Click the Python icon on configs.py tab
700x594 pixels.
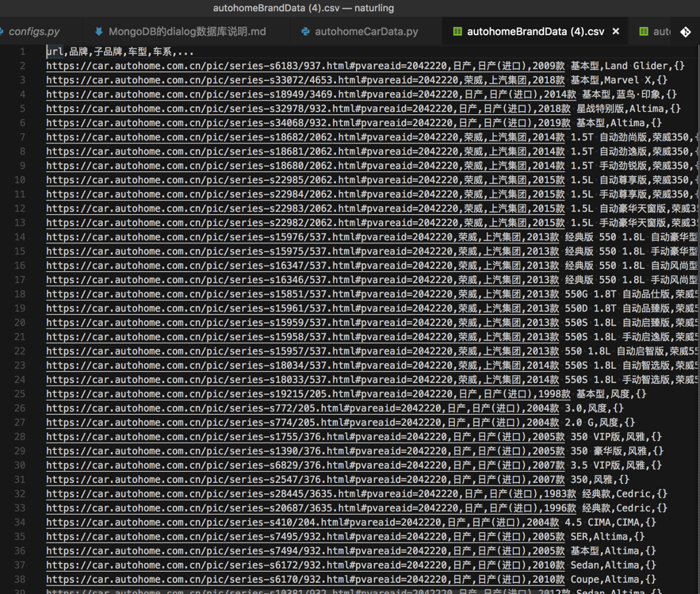1,31
